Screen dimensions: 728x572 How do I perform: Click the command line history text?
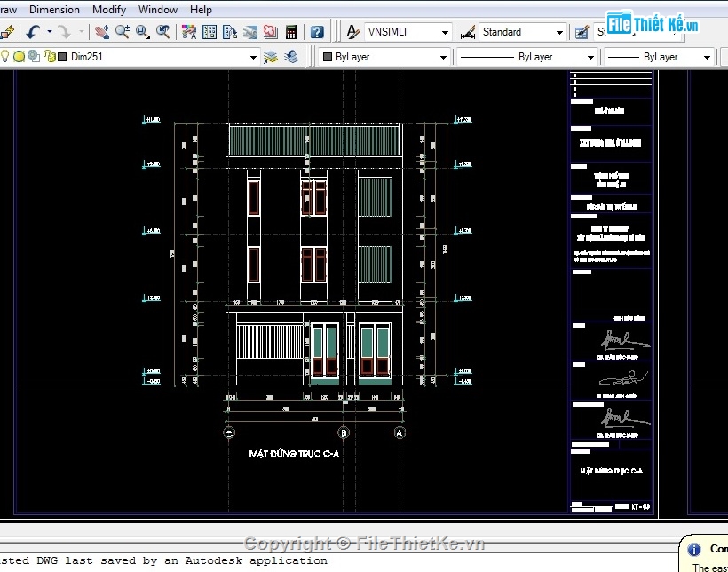pos(163,560)
